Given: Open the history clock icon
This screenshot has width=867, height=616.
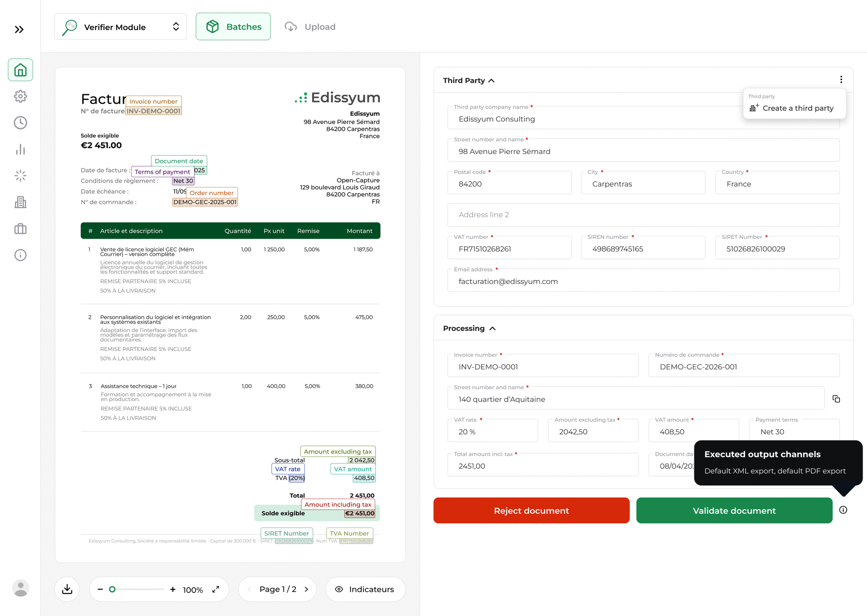Looking at the screenshot, I should [x=20, y=123].
